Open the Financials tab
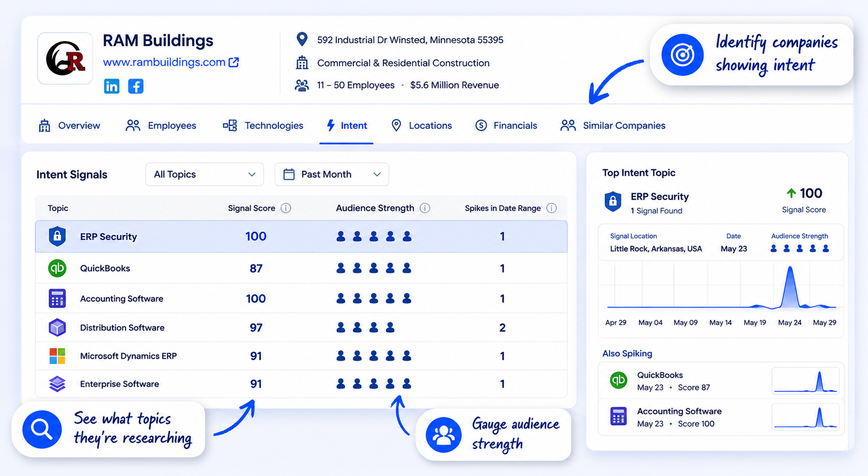Image resolution: width=868 pixels, height=476 pixels. [506, 126]
